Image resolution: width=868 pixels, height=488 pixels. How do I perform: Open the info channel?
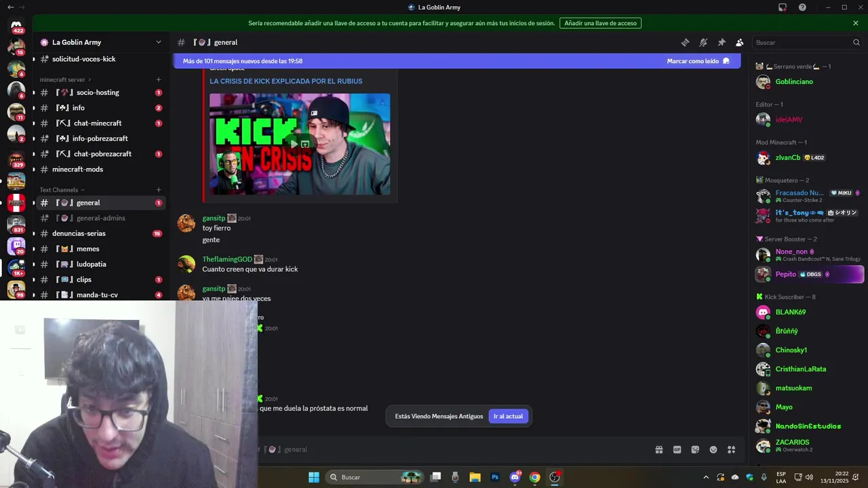pos(100,108)
